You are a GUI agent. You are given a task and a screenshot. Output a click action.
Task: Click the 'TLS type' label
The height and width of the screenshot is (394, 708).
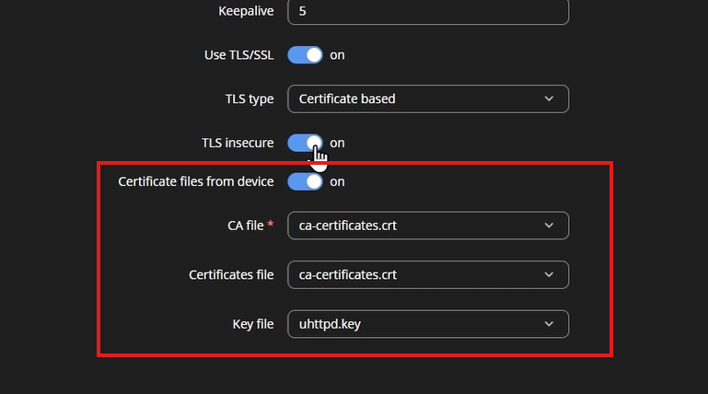(249, 99)
